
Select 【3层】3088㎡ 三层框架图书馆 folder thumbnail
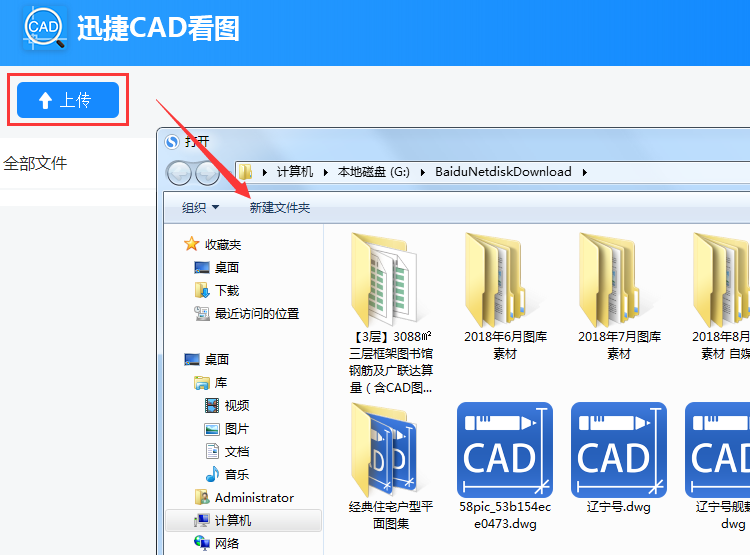pos(384,279)
